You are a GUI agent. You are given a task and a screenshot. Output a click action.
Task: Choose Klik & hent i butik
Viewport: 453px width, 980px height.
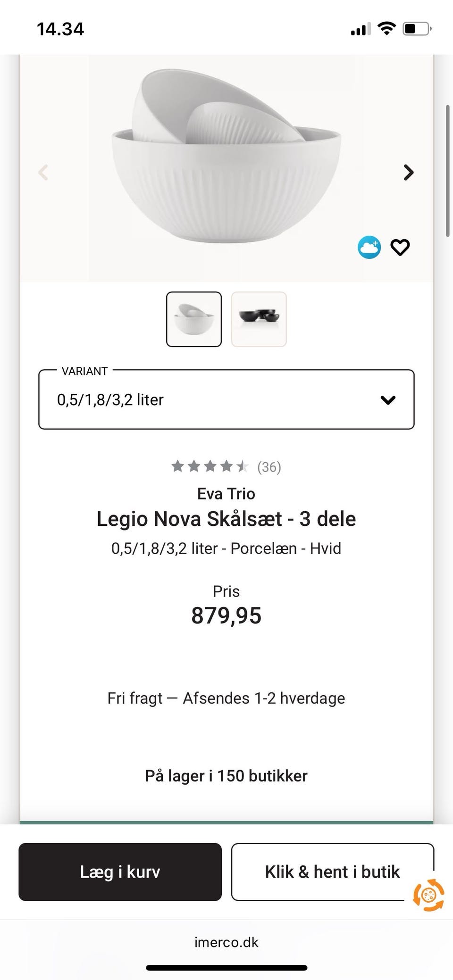point(332,872)
